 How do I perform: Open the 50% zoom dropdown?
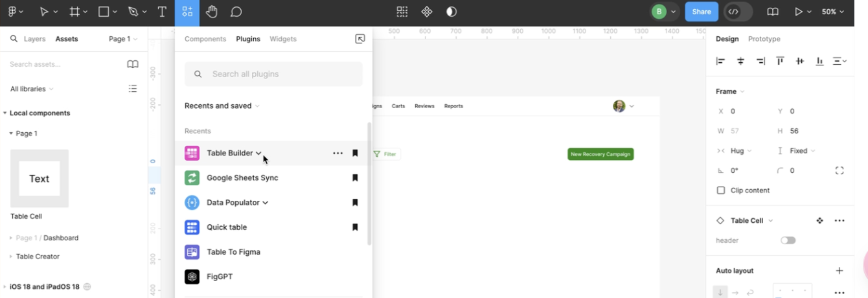pyautogui.click(x=833, y=12)
